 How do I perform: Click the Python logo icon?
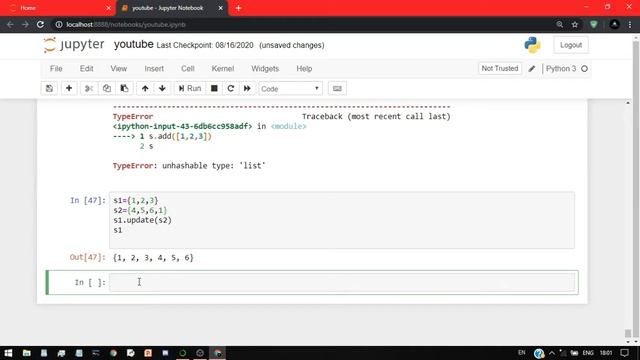coord(532,45)
